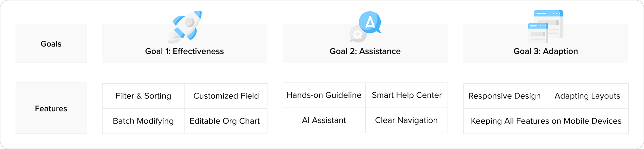Viewport: 644px width, 149px height.
Task: Click the rocket icon above Effectiveness
Action: click(186, 27)
